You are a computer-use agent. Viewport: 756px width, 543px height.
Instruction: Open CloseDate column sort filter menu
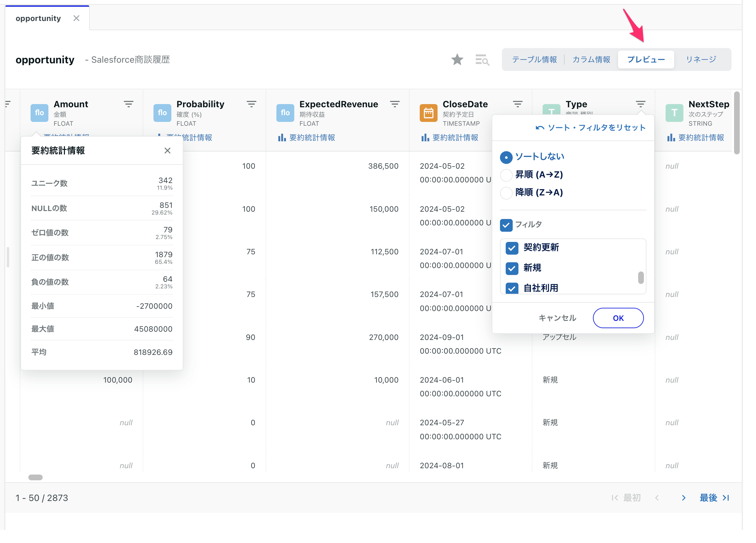(x=518, y=104)
